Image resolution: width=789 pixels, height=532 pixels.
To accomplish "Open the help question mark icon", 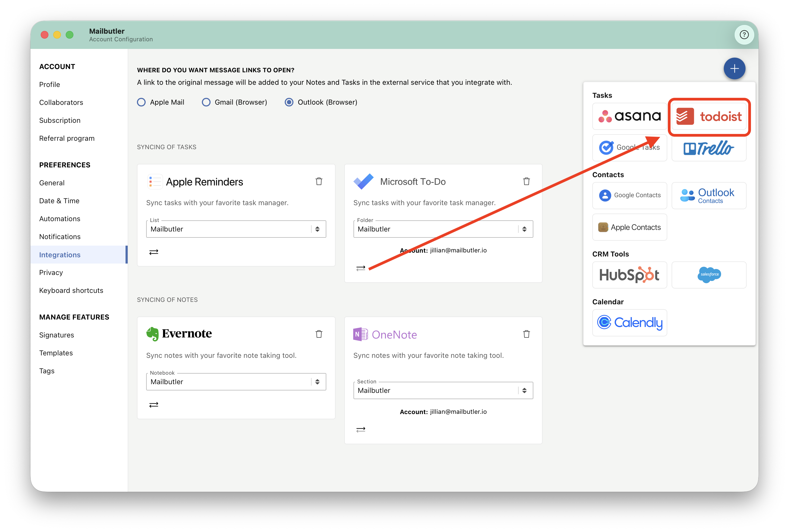I will pyautogui.click(x=744, y=35).
